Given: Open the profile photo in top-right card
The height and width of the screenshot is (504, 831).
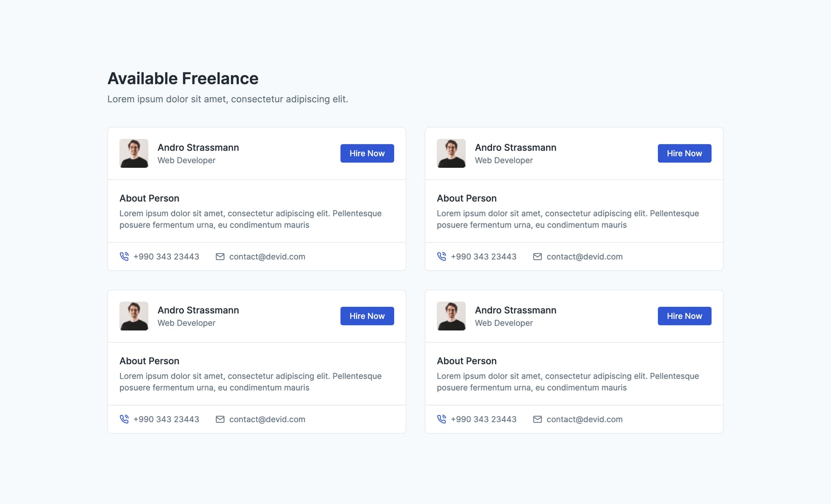Looking at the screenshot, I should [x=451, y=153].
